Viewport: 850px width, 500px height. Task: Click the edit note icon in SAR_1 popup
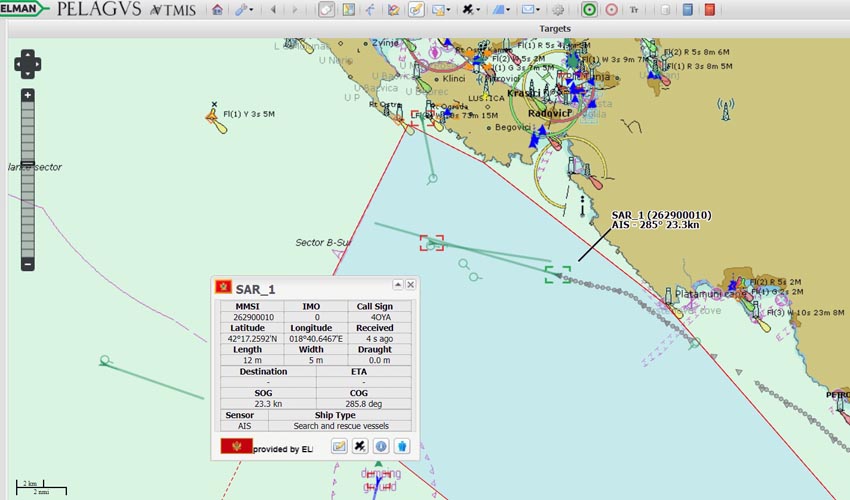339,446
